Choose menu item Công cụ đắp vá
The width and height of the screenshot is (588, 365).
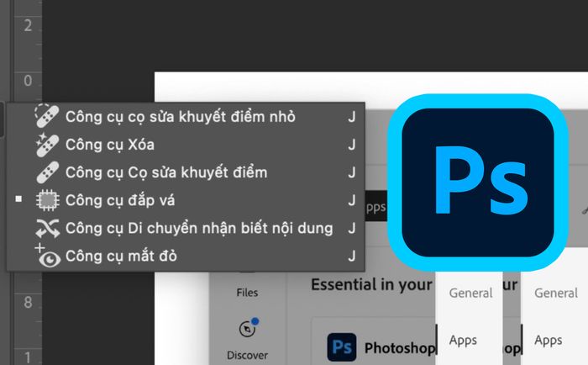186,200
